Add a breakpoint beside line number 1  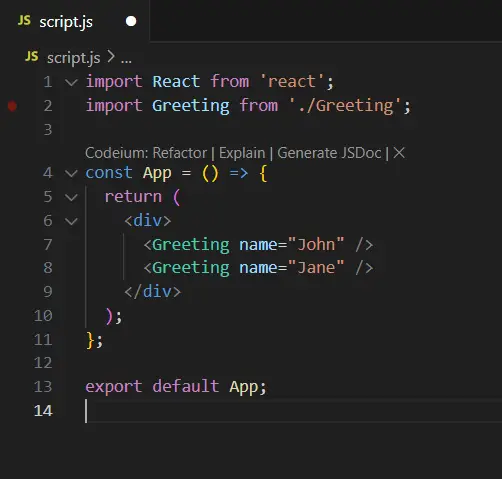12,82
